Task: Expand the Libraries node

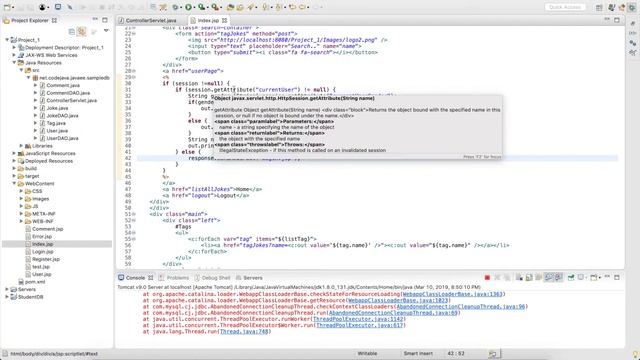Action: pyautogui.click(x=21, y=146)
